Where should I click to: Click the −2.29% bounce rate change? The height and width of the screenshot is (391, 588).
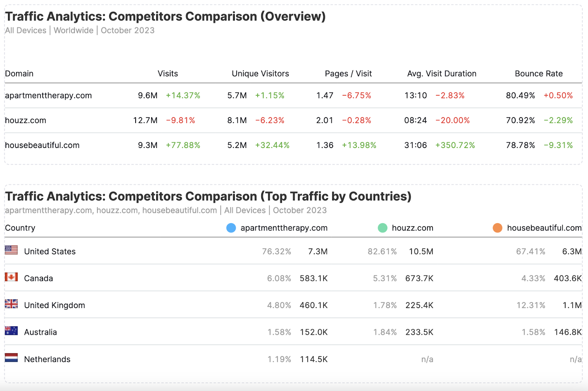click(558, 120)
